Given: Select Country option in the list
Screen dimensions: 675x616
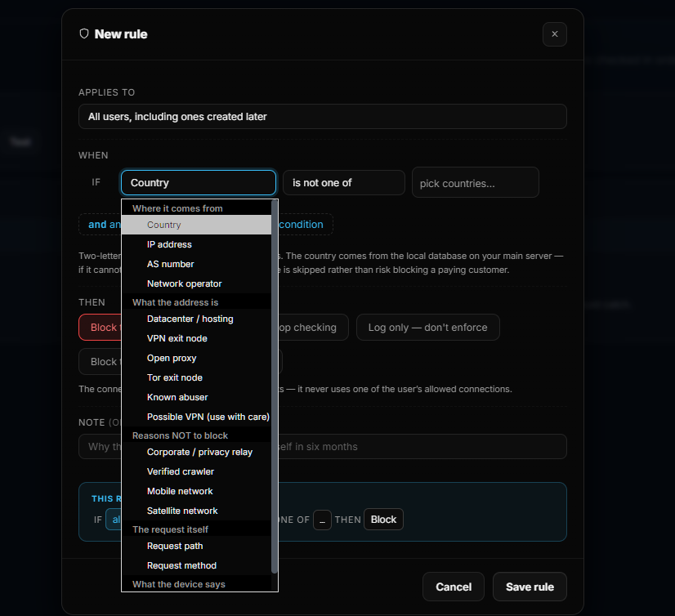Looking at the screenshot, I should click(x=196, y=225).
